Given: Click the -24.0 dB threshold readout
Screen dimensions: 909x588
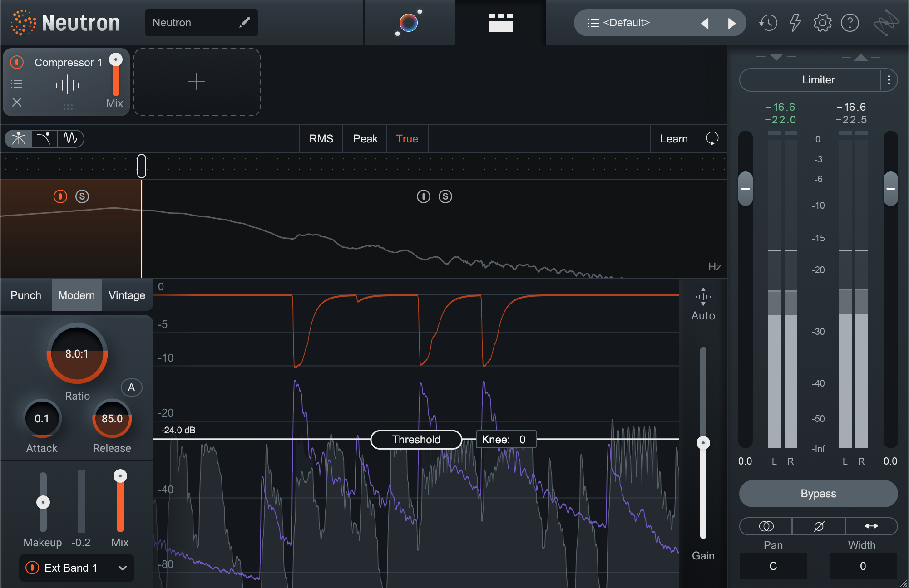Looking at the screenshot, I should [x=178, y=430].
